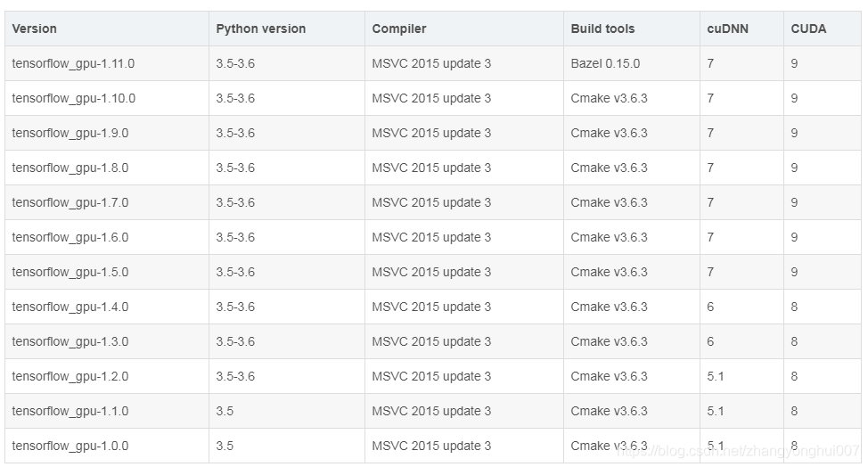This screenshot has height=467, width=868.
Task: Select the compiler cell in the tensorflow_gpu-1.11.0 row
Action: pos(431,64)
